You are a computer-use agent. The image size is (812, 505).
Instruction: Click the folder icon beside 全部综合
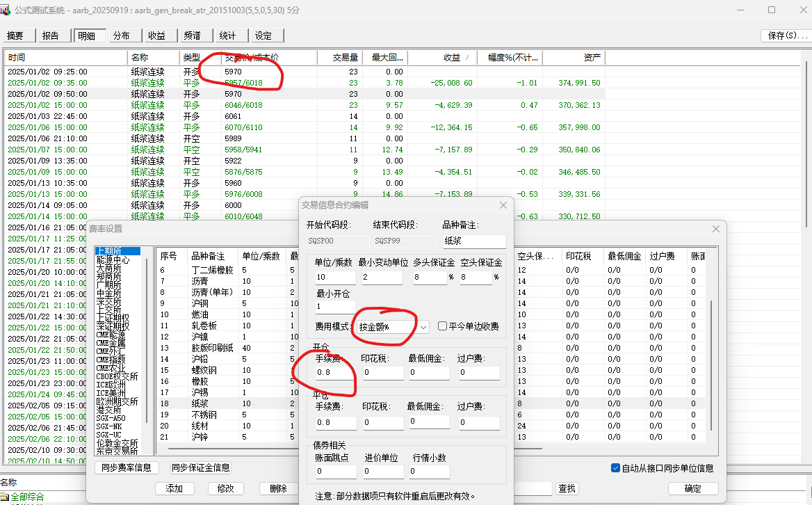point(5,497)
